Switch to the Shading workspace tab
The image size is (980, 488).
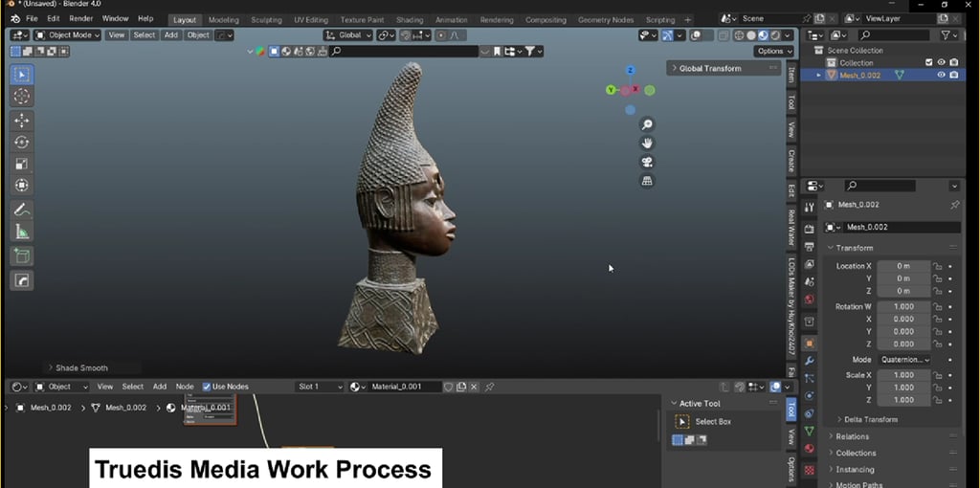tap(410, 20)
